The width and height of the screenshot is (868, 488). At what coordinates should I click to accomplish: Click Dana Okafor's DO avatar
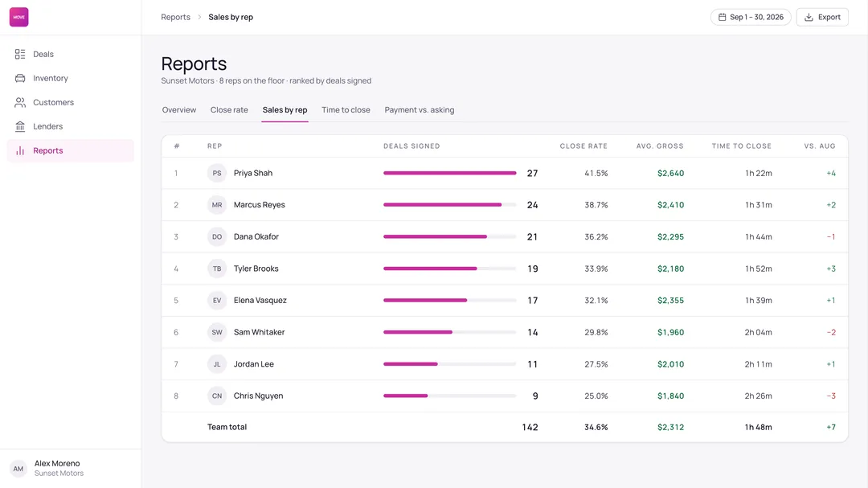pos(217,237)
